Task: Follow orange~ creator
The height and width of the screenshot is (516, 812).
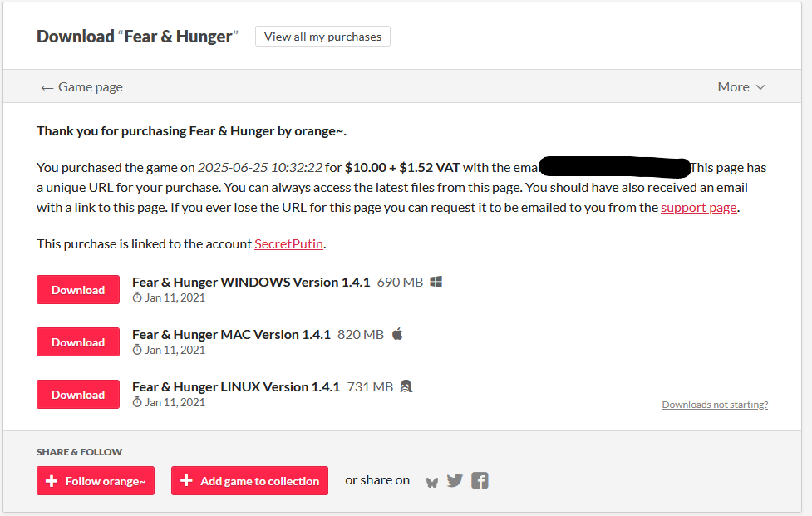Action: click(96, 481)
